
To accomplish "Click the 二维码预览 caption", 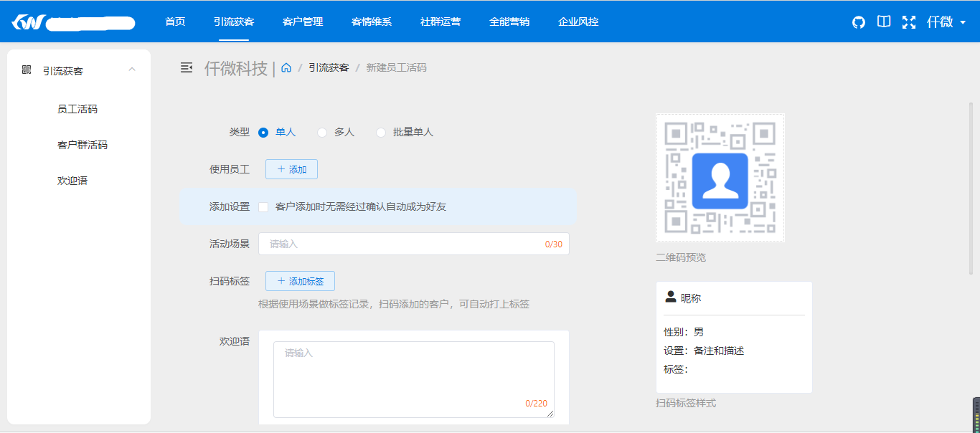I will point(681,257).
